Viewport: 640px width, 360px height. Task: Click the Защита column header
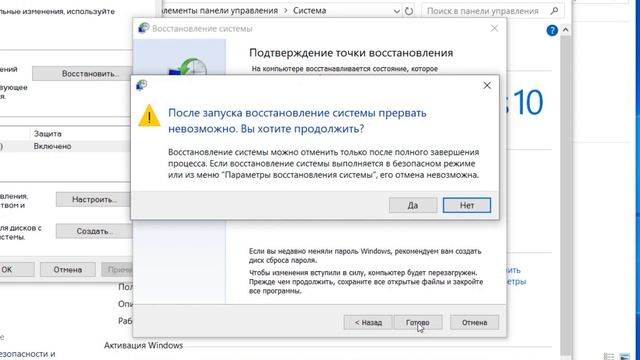pyautogui.click(x=48, y=134)
